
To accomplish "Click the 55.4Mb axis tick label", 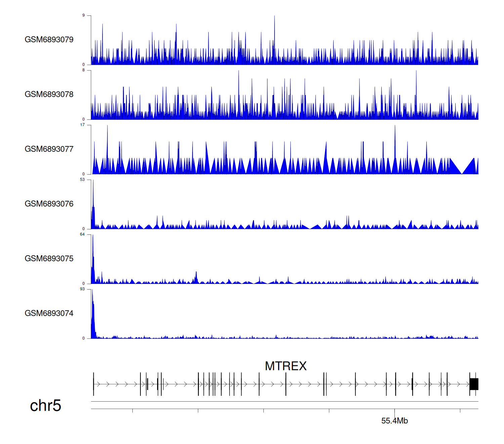I will point(394,421).
